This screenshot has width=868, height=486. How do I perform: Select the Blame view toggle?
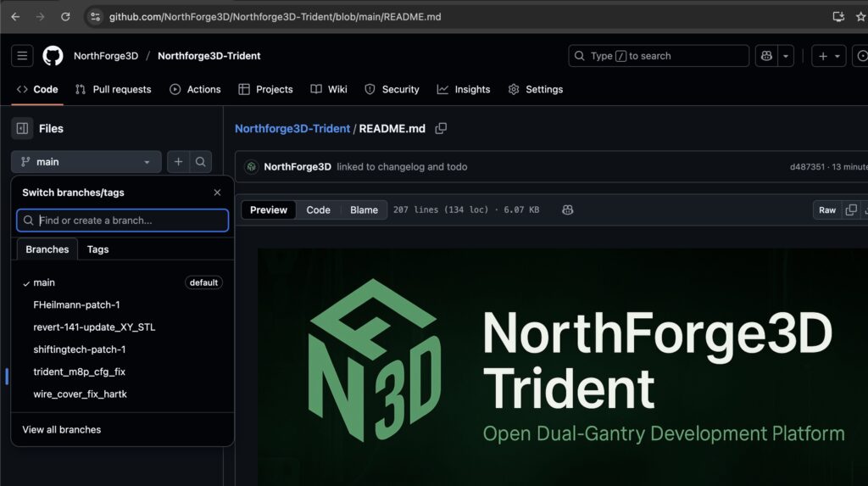pyautogui.click(x=364, y=210)
